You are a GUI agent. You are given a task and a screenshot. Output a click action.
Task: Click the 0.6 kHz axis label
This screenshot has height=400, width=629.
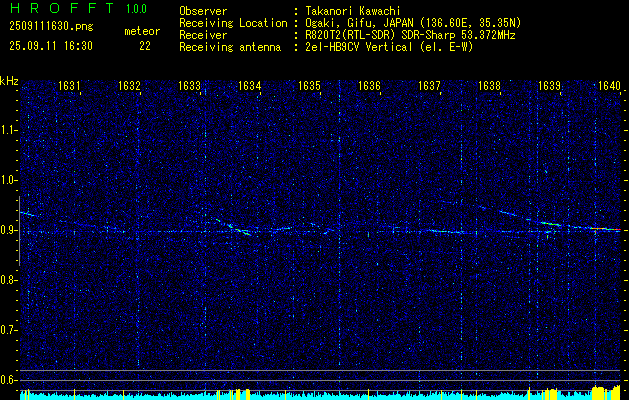click(x=8, y=380)
